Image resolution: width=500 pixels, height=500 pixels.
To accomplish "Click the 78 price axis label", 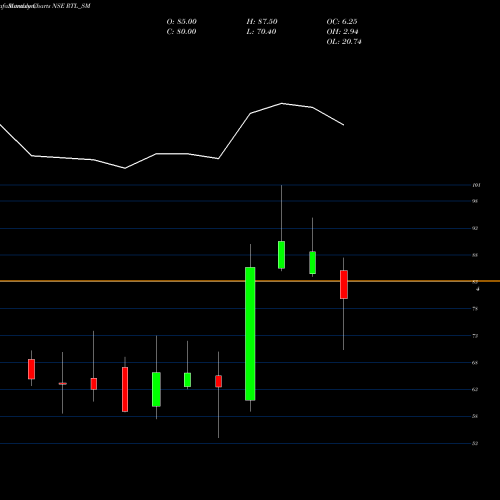I will [475, 309].
